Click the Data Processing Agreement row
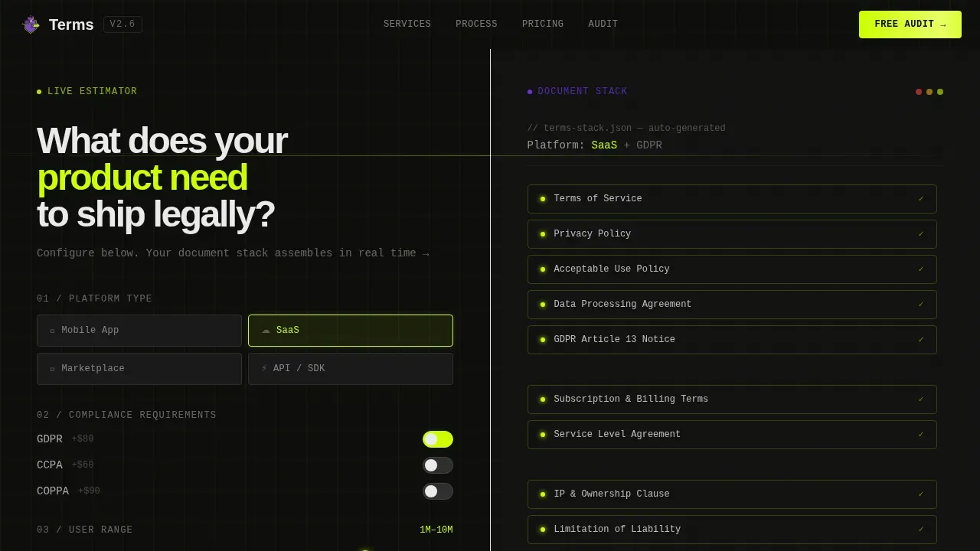This screenshot has height=551, width=980. [x=732, y=305]
